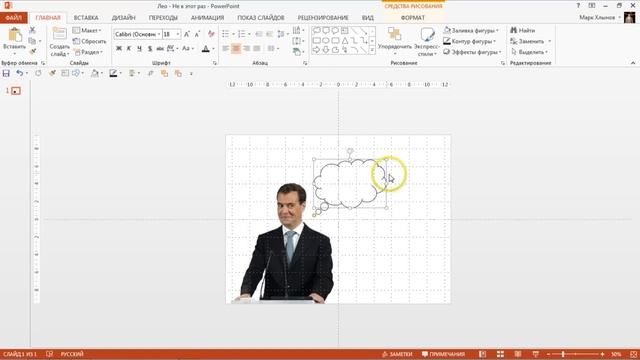This screenshot has width=640, height=360.
Task: Align text left in the paragraph group
Action: point(226,49)
